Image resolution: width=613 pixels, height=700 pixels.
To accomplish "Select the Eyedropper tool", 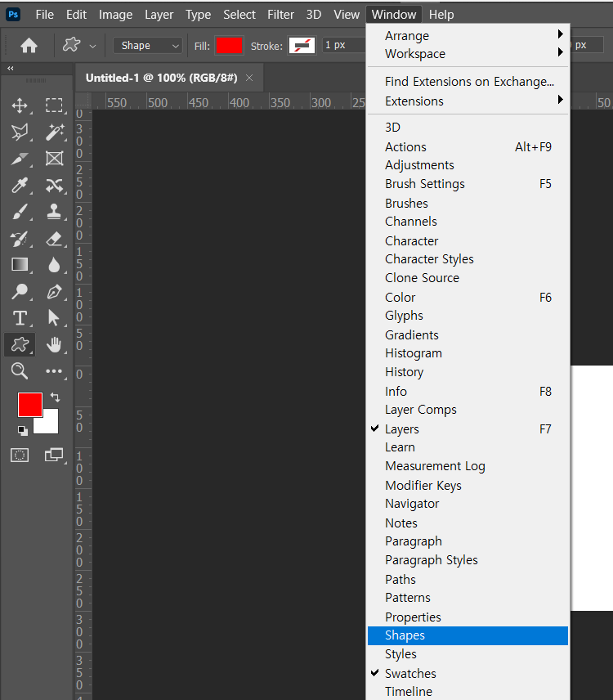I will 20,185.
